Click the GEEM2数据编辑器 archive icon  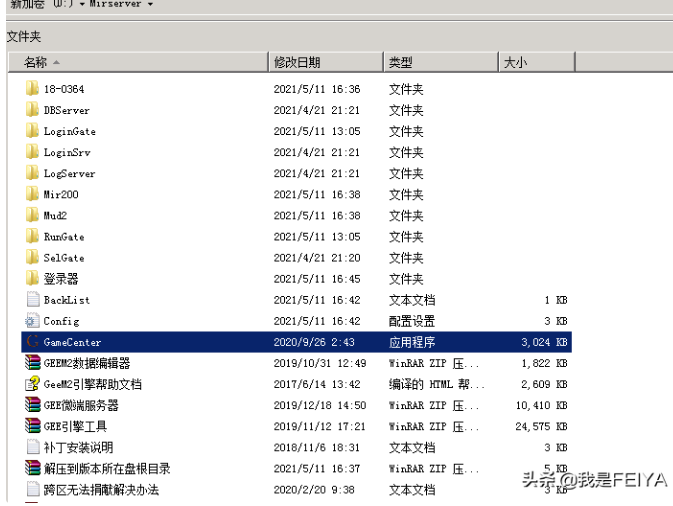coord(33,363)
